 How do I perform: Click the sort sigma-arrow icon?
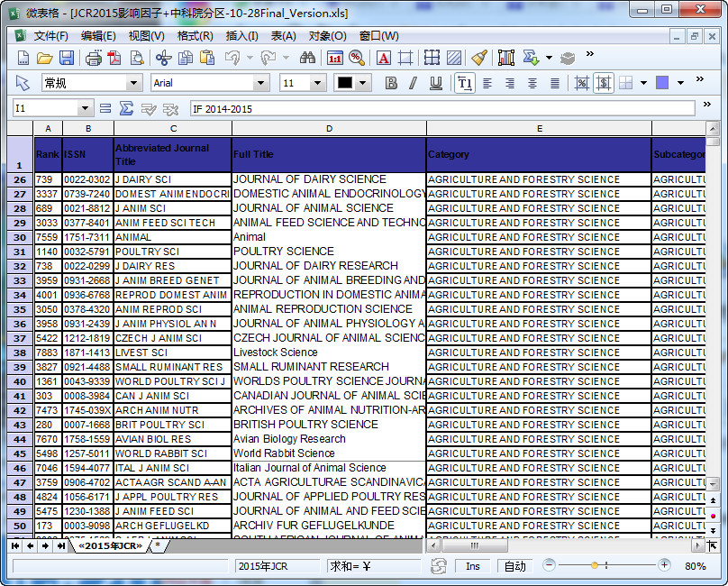pos(531,58)
